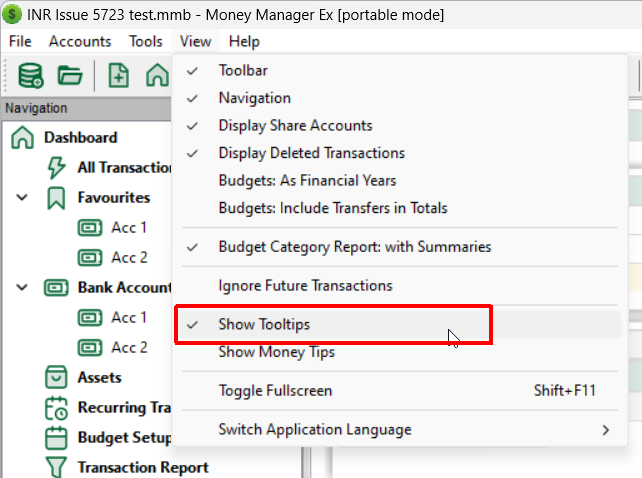Image resolution: width=642 pixels, height=478 pixels.
Task: Click the Money Manager Ex app icon
Action: click(12, 14)
